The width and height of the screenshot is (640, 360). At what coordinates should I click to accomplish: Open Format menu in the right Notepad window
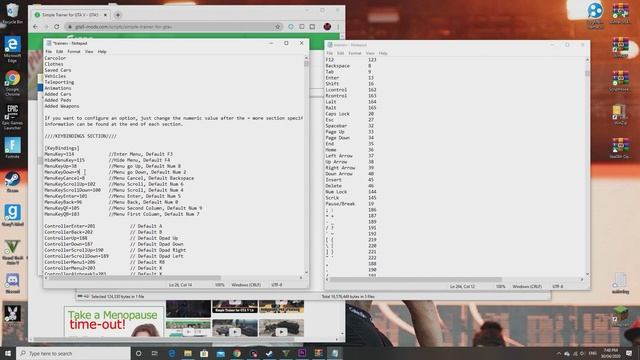355,53
